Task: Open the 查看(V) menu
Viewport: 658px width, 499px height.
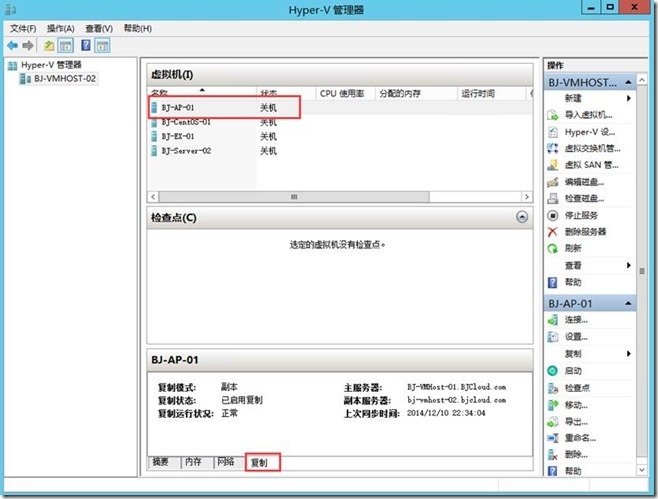Action: pyautogui.click(x=99, y=29)
